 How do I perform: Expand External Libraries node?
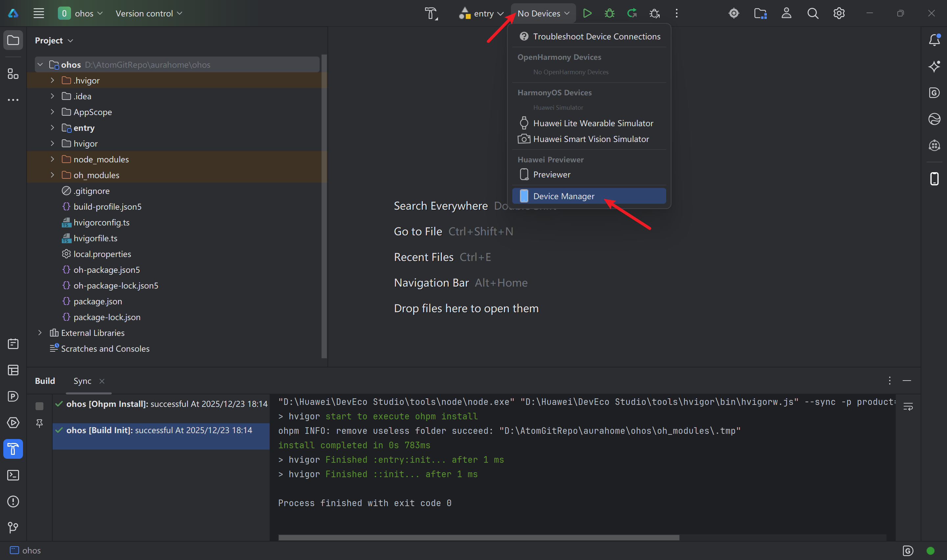40,333
